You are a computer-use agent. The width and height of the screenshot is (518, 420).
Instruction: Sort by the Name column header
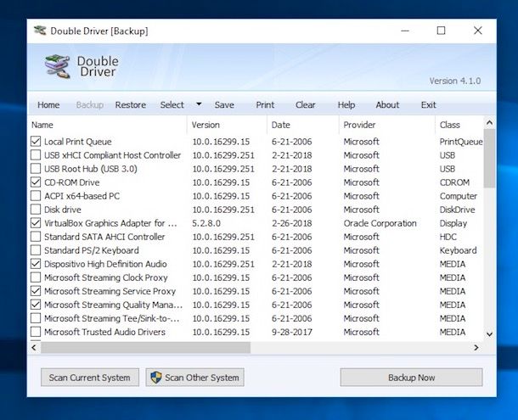pos(108,125)
